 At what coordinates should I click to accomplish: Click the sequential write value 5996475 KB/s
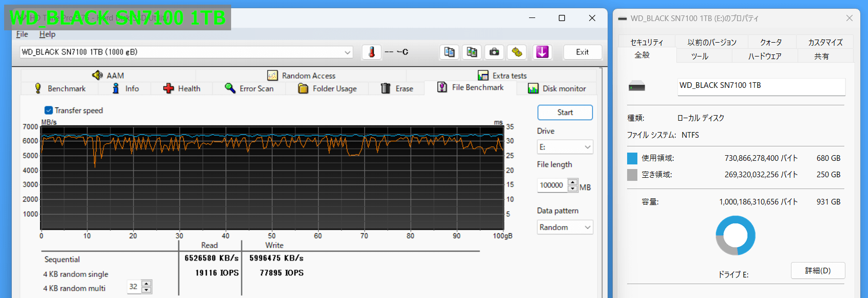(x=276, y=258)
